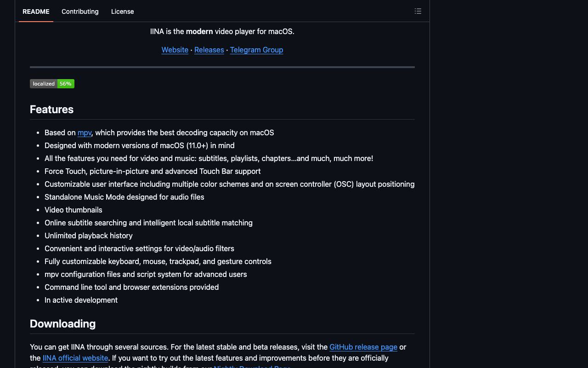Click 'mpv configuration files' list item

point(146,274)
